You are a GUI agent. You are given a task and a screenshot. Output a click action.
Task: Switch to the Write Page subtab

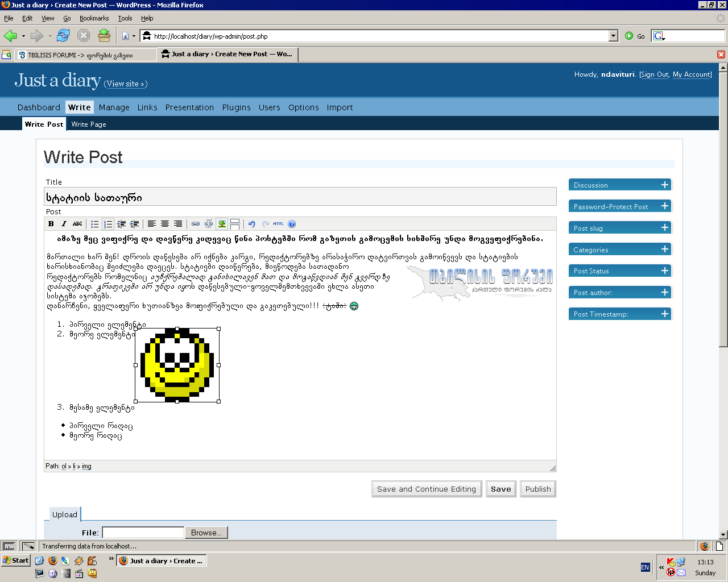pos(89,124)
